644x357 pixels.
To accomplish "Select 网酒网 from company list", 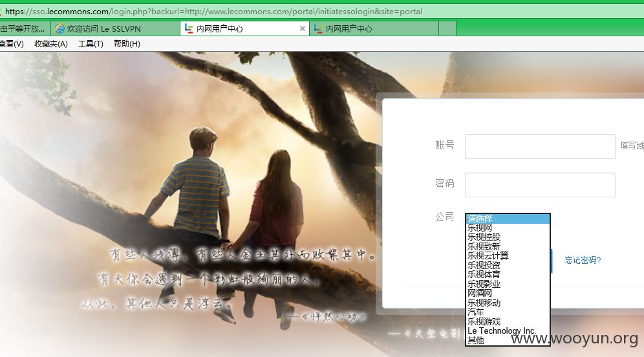I will 508,294.
